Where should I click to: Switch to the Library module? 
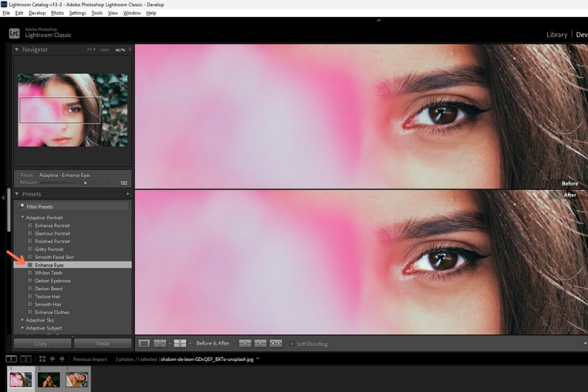pos(556,34)
